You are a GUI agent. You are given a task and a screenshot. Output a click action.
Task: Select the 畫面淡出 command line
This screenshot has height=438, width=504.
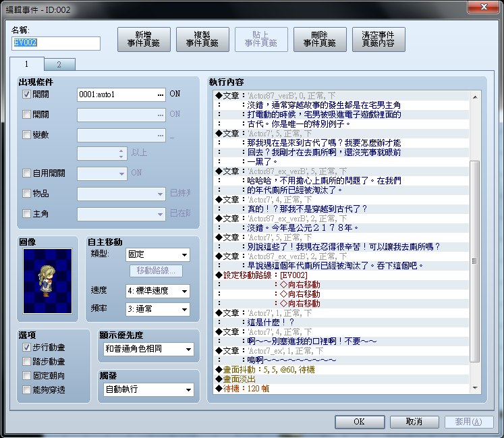point(341,379)
